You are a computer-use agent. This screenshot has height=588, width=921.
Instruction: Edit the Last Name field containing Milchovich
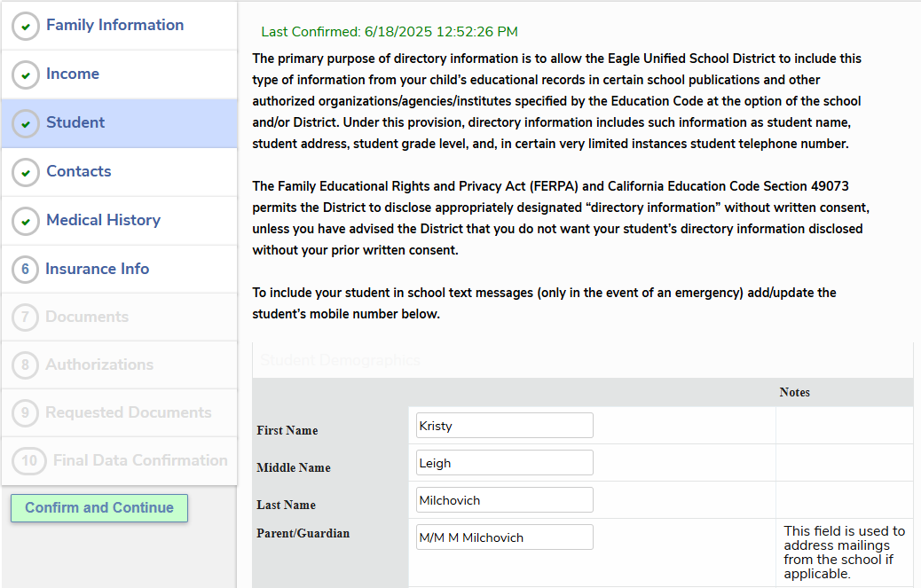click(x=505, y=500)
